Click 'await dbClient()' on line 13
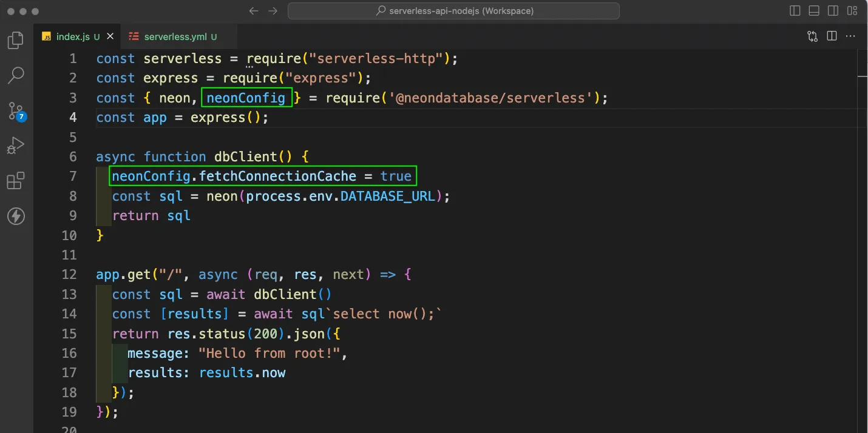868x433 pixels. tap(270, 295)
